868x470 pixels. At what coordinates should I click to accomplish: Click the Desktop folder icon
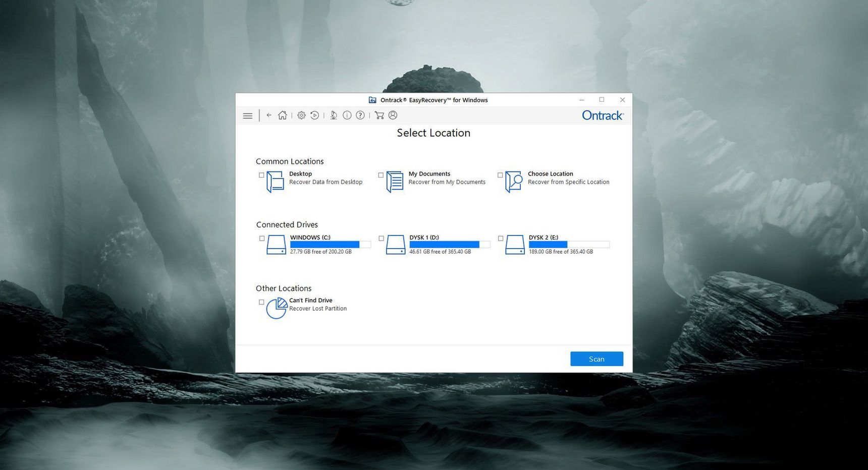[x=275, y=182]
